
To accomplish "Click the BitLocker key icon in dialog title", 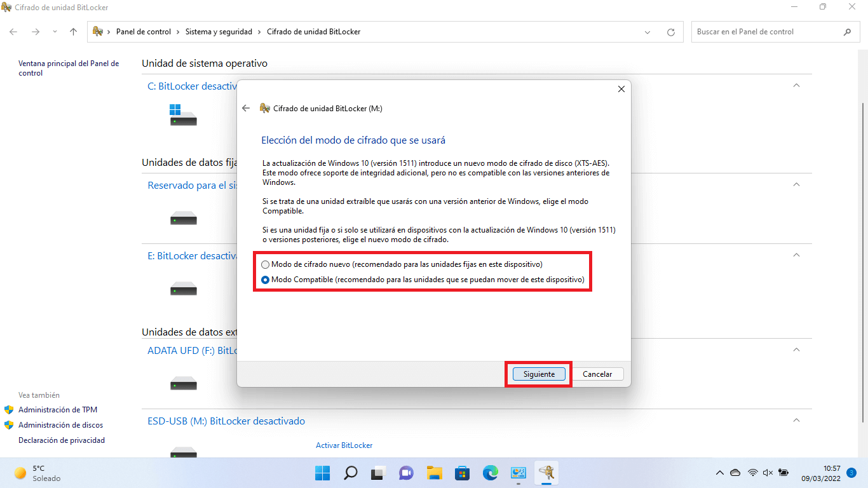I will tap(265, 108).
